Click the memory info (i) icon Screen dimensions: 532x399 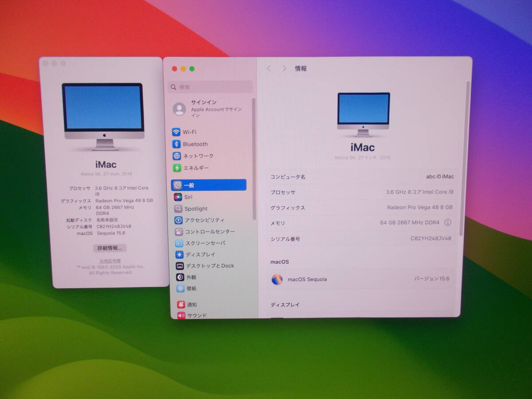click(448, 223)
